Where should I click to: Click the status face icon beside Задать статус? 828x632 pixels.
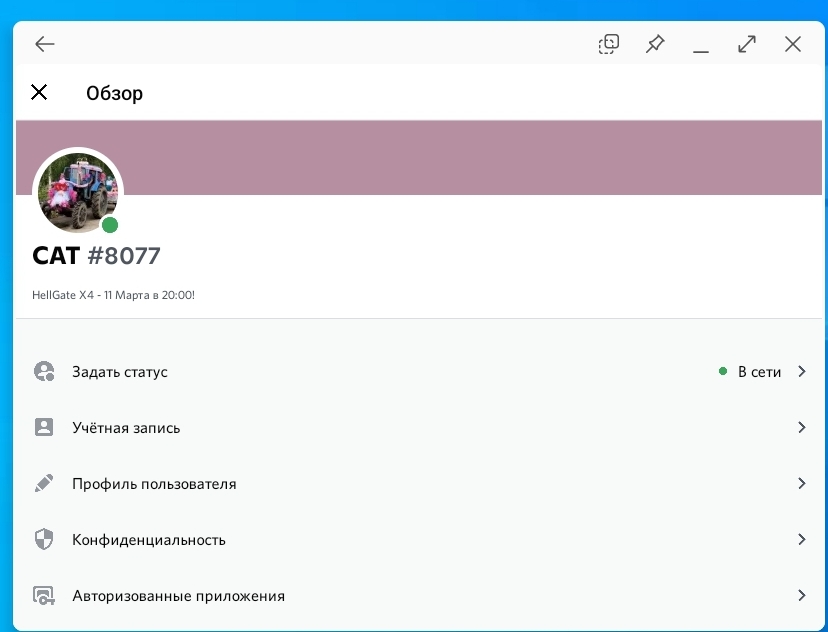tap(44, 371)
